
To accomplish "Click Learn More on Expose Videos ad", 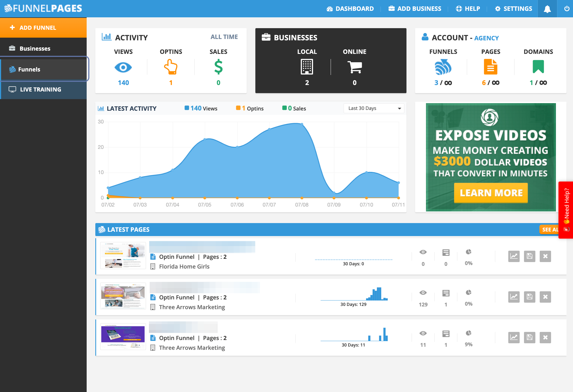I will click(x=491, y=193).
